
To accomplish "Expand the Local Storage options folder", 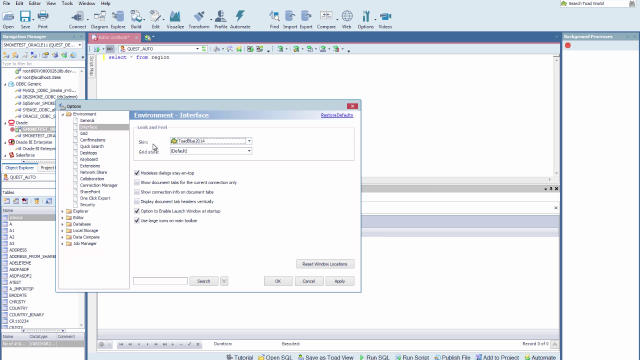I will tap(62, 231).
